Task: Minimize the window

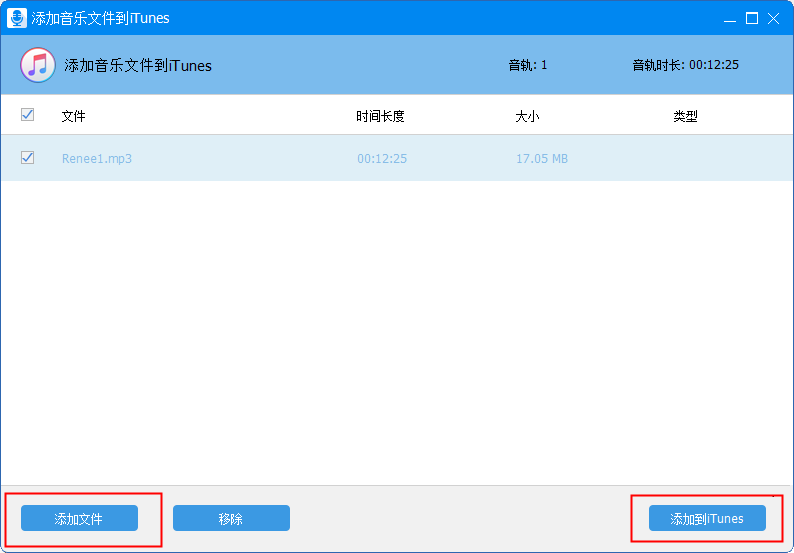Action: tap(730, 19)
